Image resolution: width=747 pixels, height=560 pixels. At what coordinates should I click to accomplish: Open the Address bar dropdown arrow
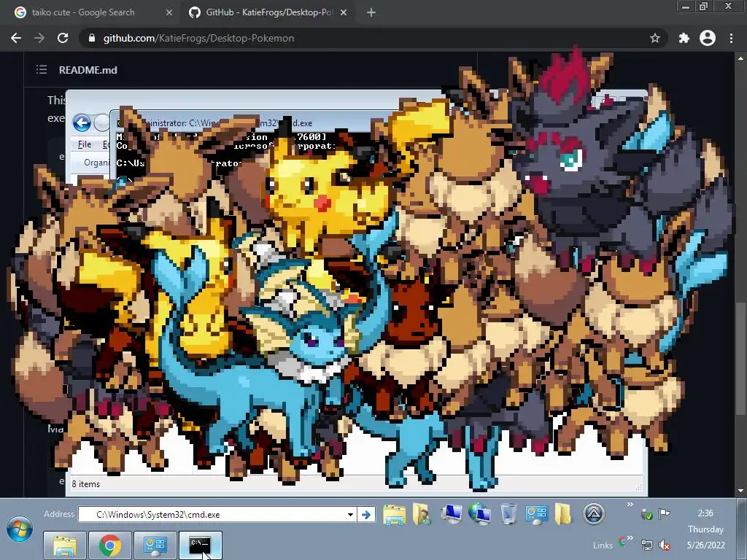[x=350, y=515]
